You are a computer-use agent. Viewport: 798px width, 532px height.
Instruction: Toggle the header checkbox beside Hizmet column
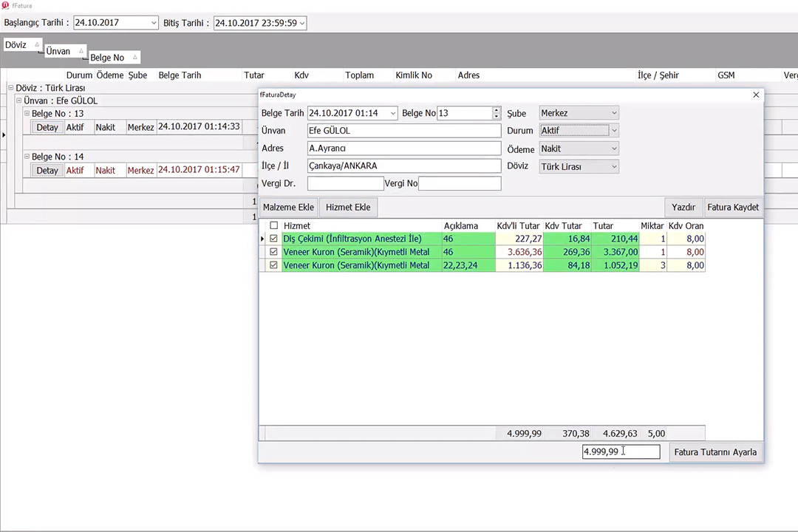click(x=274, y=225)
